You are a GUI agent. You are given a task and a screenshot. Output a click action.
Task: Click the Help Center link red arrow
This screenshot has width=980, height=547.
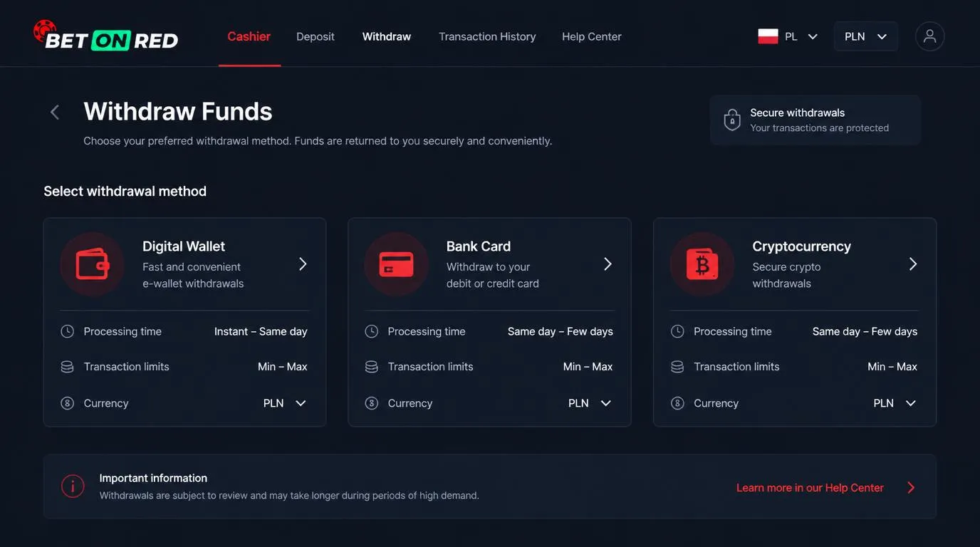pos(911,488)
